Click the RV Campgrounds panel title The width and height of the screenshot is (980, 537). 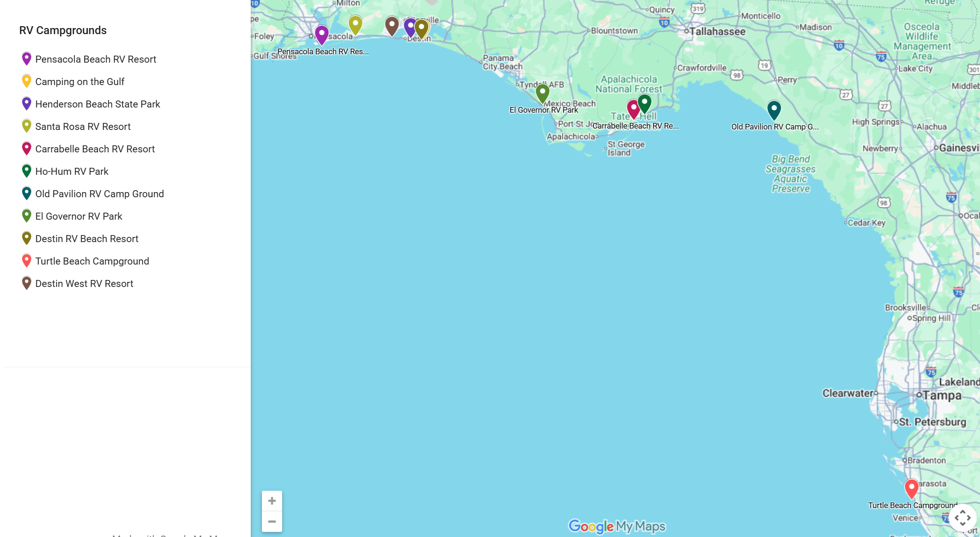pyautogui.click(x=63, y=30)
